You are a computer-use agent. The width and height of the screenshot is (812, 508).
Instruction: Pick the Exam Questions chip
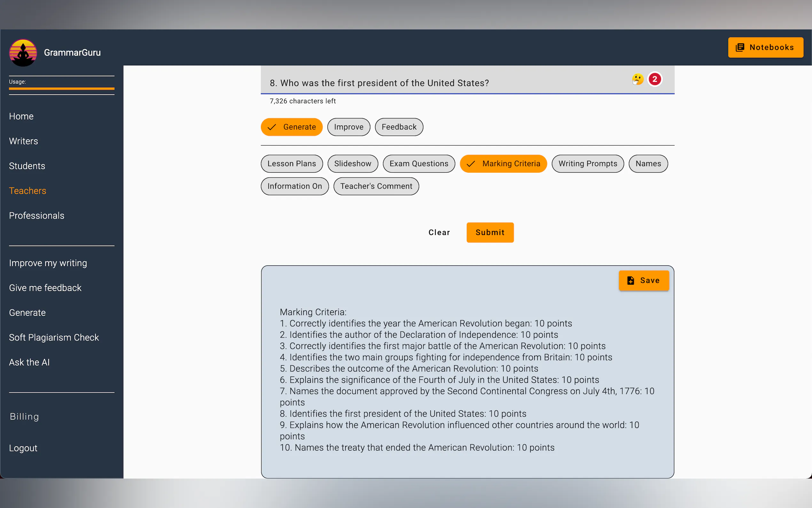tap(418, 163)
